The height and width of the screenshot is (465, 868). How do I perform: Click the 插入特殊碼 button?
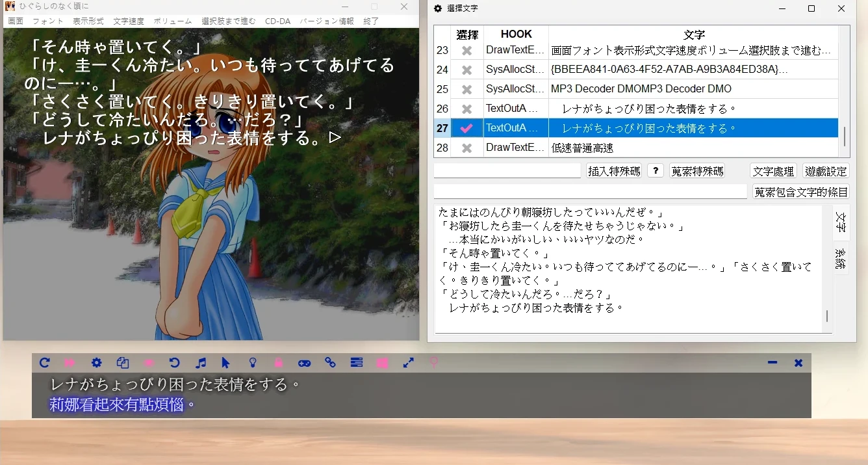[614, 171]
